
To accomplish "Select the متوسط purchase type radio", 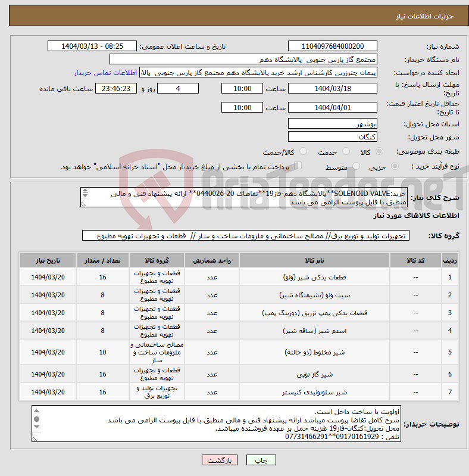I will click(356, 166).
